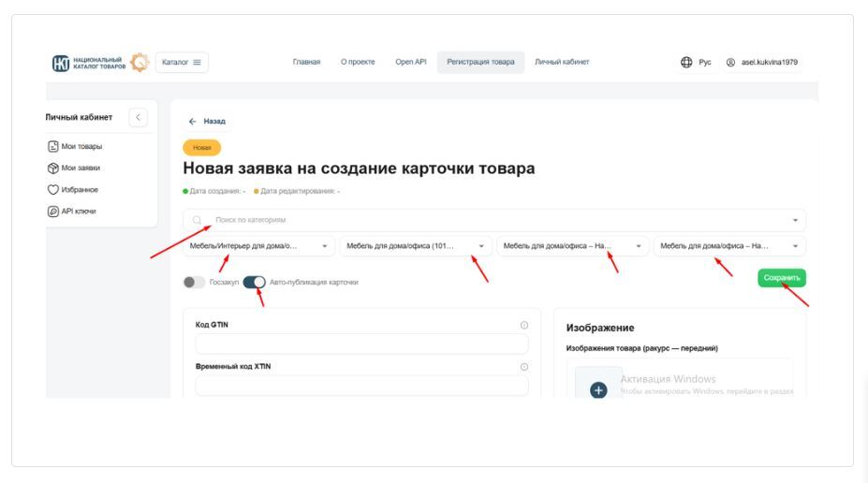Select Регистрация товара tab
Screen dimensions: 868x483
pyautogui.click(x=480, y=62)
